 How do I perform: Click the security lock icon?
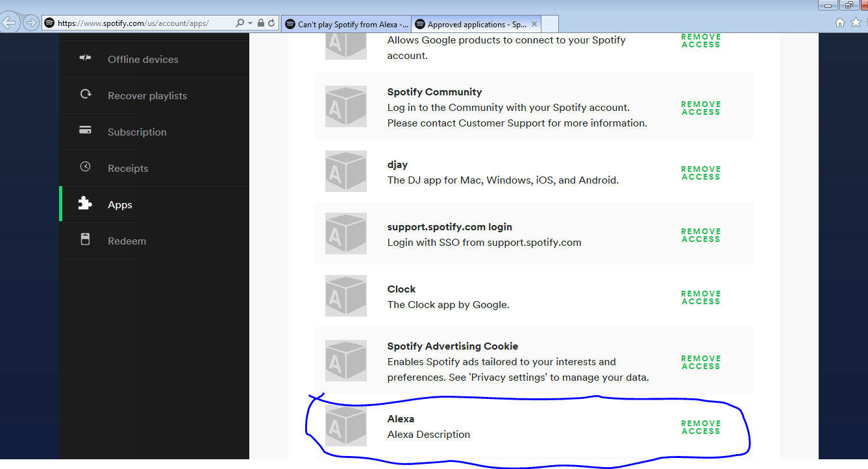(261, 23)
